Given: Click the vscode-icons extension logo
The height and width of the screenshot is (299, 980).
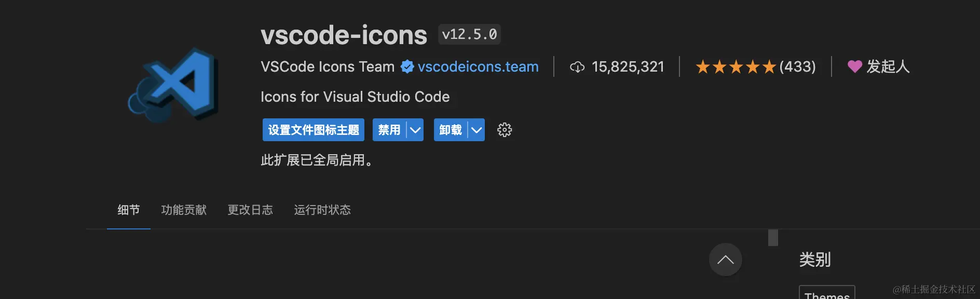Looking at the screenshot, I should (174, 86).
